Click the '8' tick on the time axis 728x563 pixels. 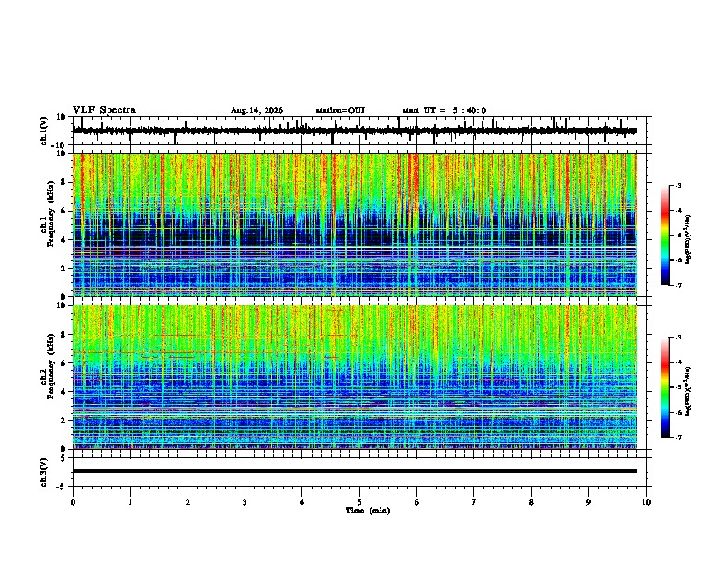[531, 502]
